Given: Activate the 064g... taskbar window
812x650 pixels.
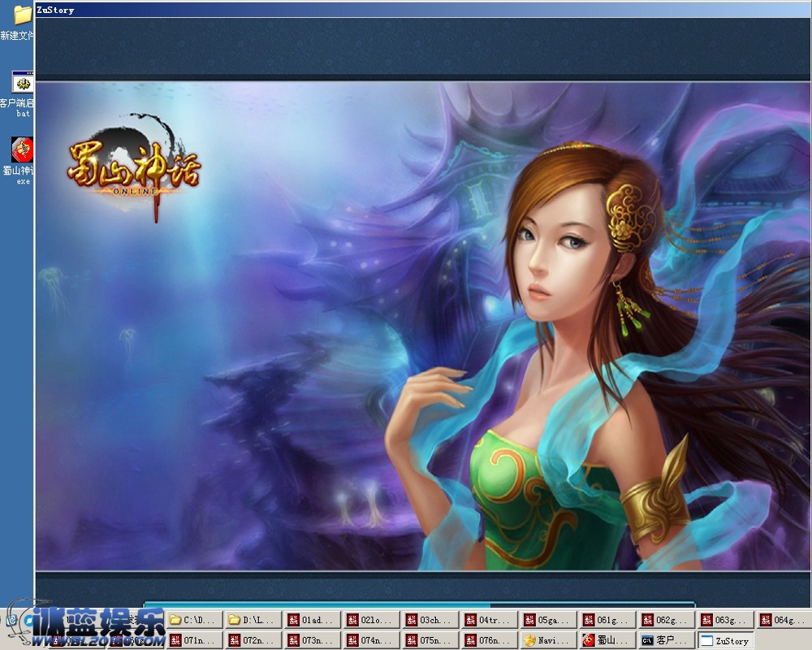Looking at the screenshot, I should (x=784, y=619).
